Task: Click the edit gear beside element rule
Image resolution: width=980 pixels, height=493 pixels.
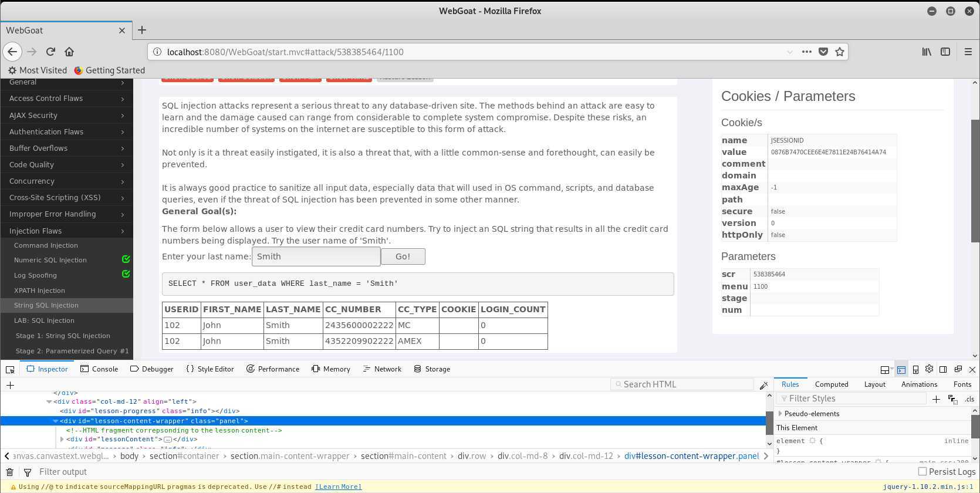Action: tap(812, 441)
